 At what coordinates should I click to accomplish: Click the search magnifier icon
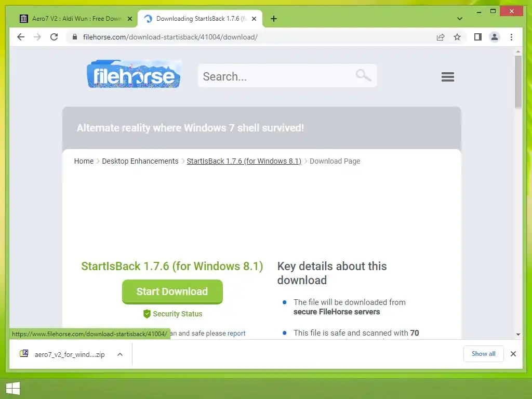(363, 75)
